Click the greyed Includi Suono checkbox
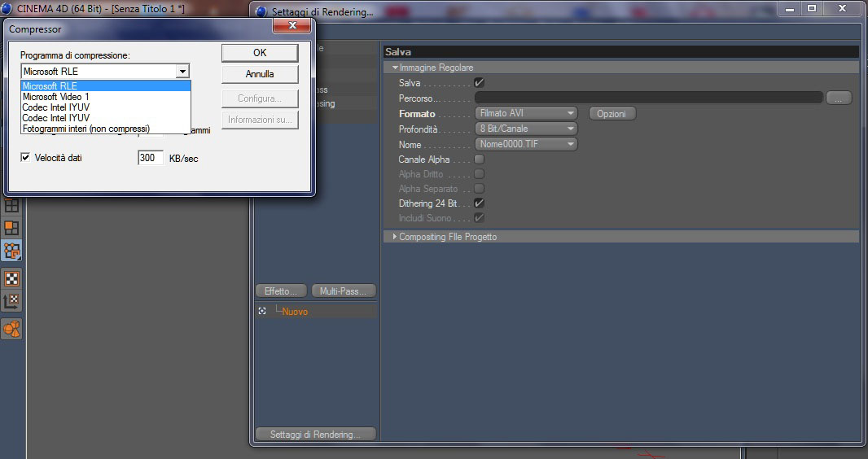The image size is (868, 459). click(480, 218)
